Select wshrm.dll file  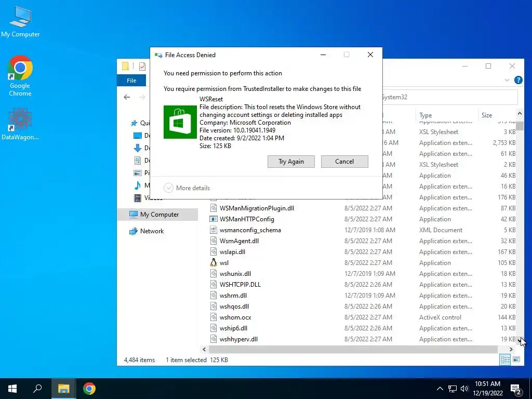[x=233, y=296]
